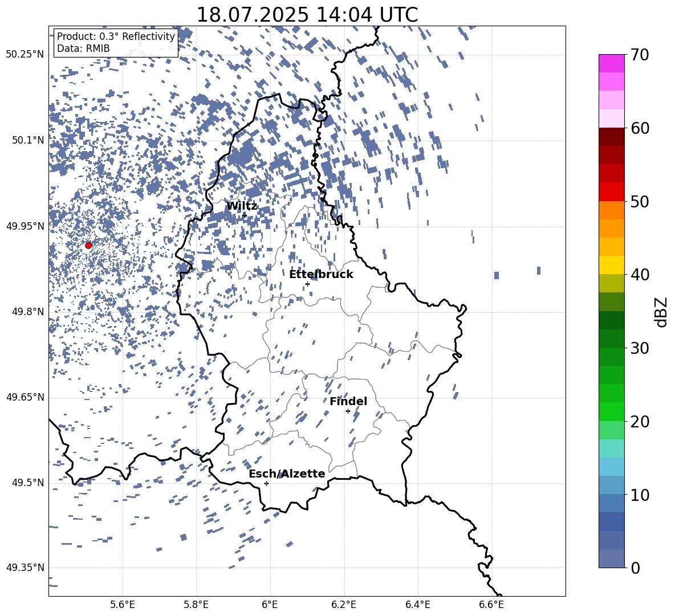The height and width of the screenshot is (616, 675).
Task: Click the 50.25°N latitude label
Action: 25,55
